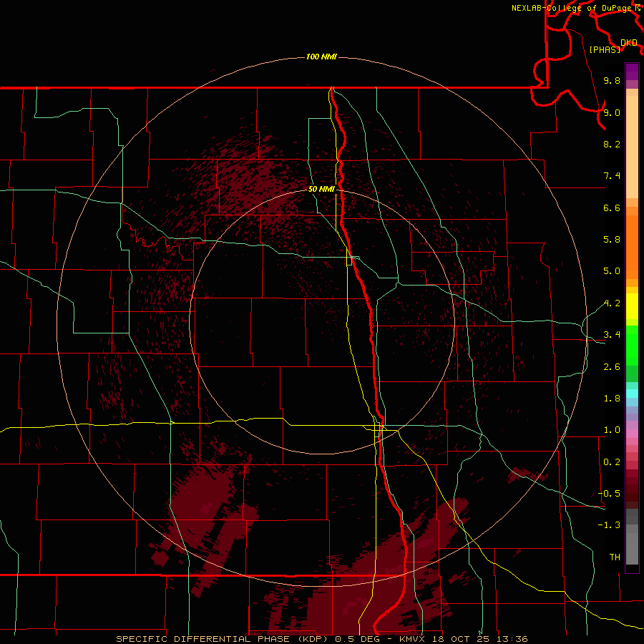Click the 3.4 value on the color scale
The width and height of the screenshot is (644, 644).
612,335
